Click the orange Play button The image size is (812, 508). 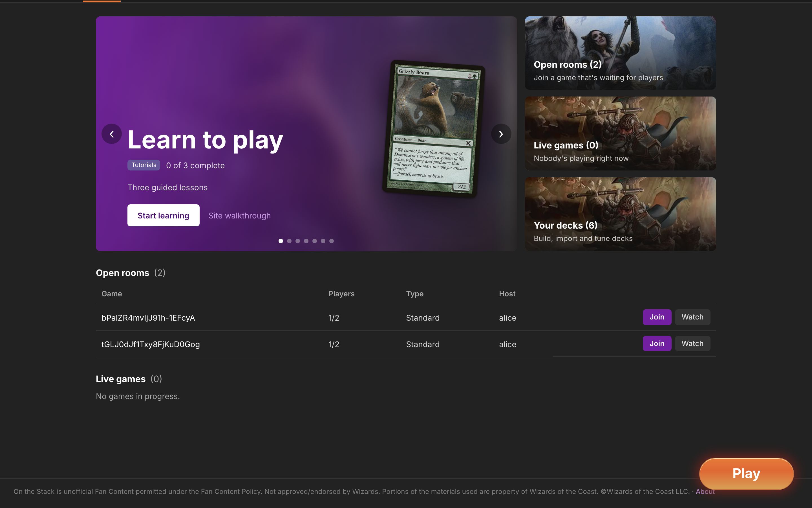coord(746,473)
